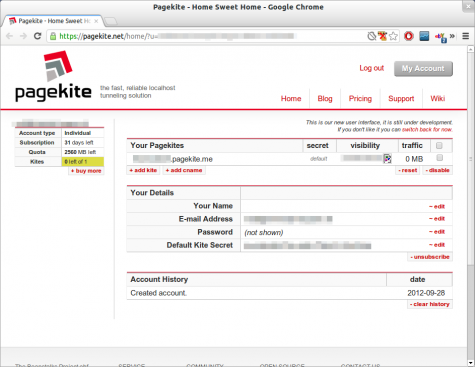Check the select-all checkbox in Pagekites header
Viewport: 475px width, 367px height.
439,145
